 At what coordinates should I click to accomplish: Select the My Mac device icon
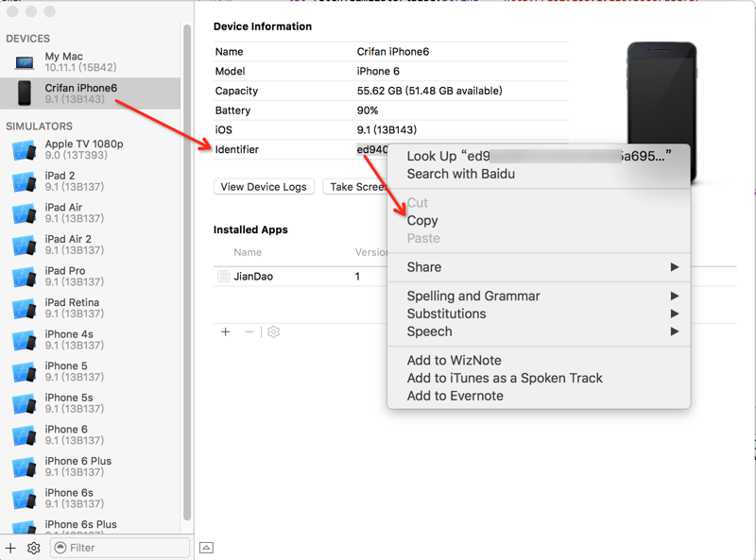click(x=25, y=62)
